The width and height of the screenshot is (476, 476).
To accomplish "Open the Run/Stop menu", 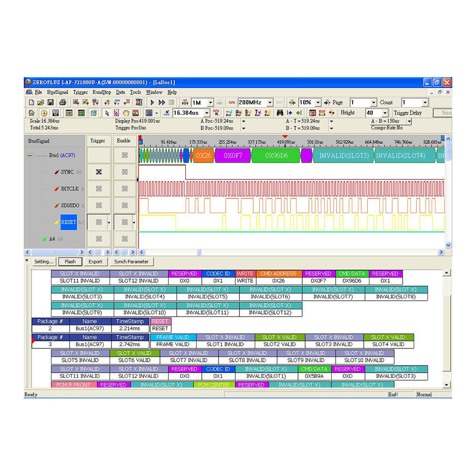I will [x=102, y=92].
